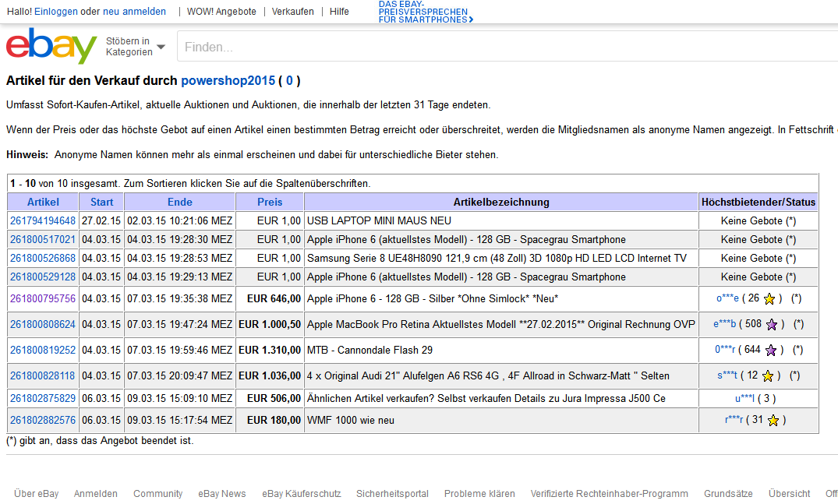Open bidder profile e***b
This screenshot has height=504, width=838.
[x=725, y=324]
